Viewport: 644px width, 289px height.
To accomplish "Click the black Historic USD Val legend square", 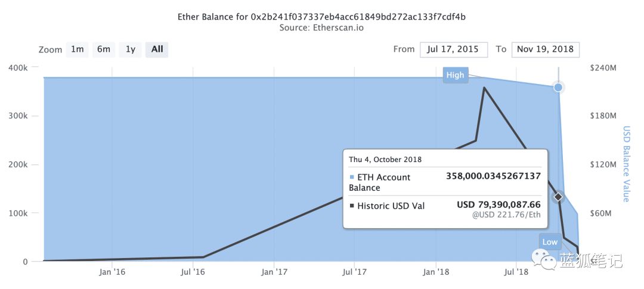I will click(351, 206).
